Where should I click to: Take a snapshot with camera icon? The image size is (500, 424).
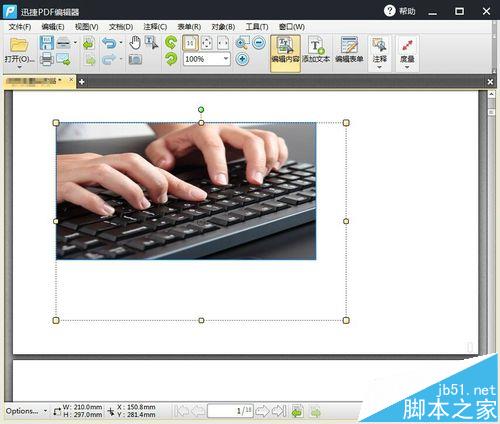tap(135, 60)
